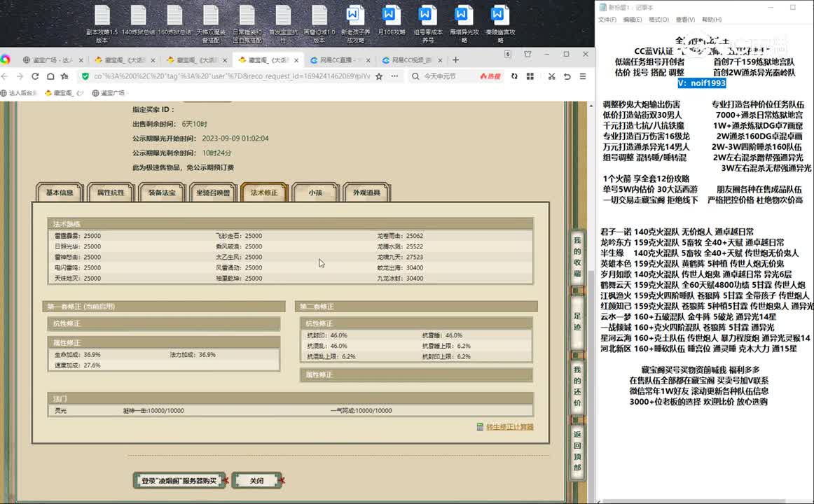Click the tab counter 6 icon
Viewport: 814px width, 504px height.
point(508,54)
